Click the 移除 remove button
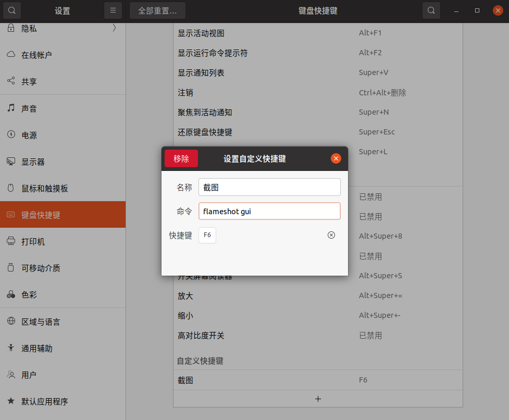Image resolution: width=509 pixels, height=420 pixels. click(x=181, y=158)
